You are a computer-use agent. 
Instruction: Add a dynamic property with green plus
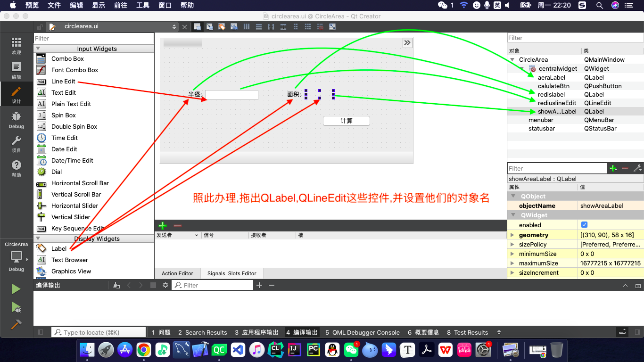coord(613,168)
